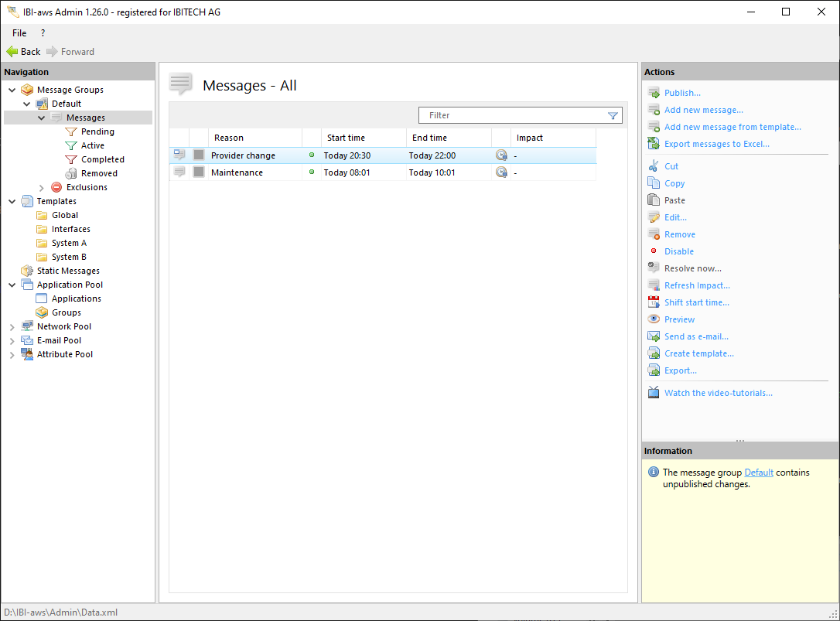
Task: Click the filter funnel icon in Filter box
Action: coord(613,115)
